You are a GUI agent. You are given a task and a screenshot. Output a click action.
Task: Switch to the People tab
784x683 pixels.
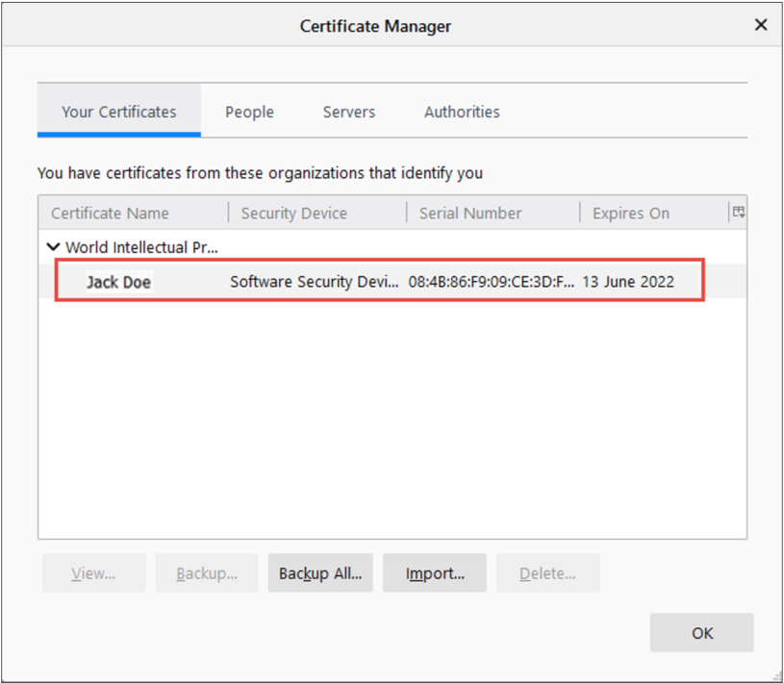click(249, 112)
